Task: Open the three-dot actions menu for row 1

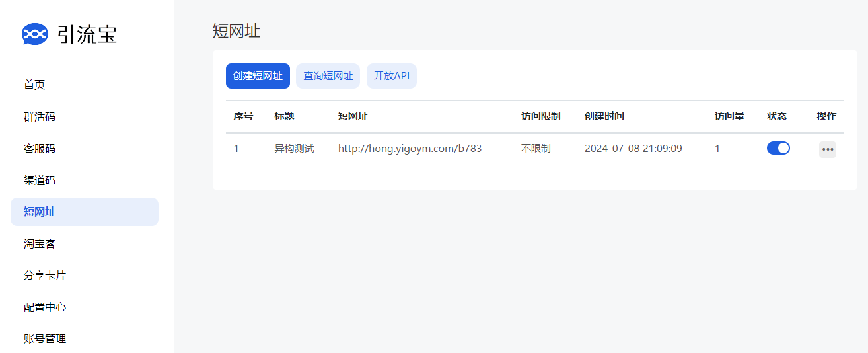Action: point(827,149)
